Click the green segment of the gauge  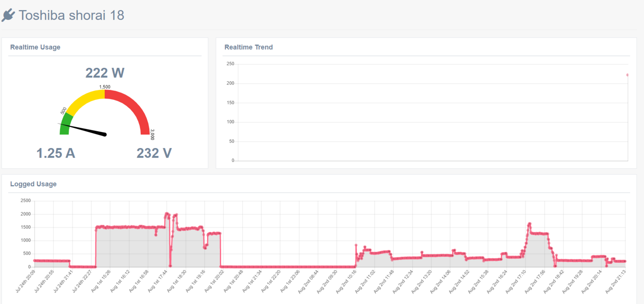(66, 124)
